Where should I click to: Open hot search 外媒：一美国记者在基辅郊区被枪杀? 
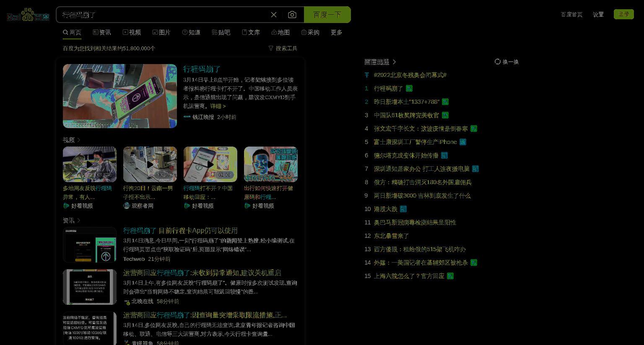tap(421, 263)
